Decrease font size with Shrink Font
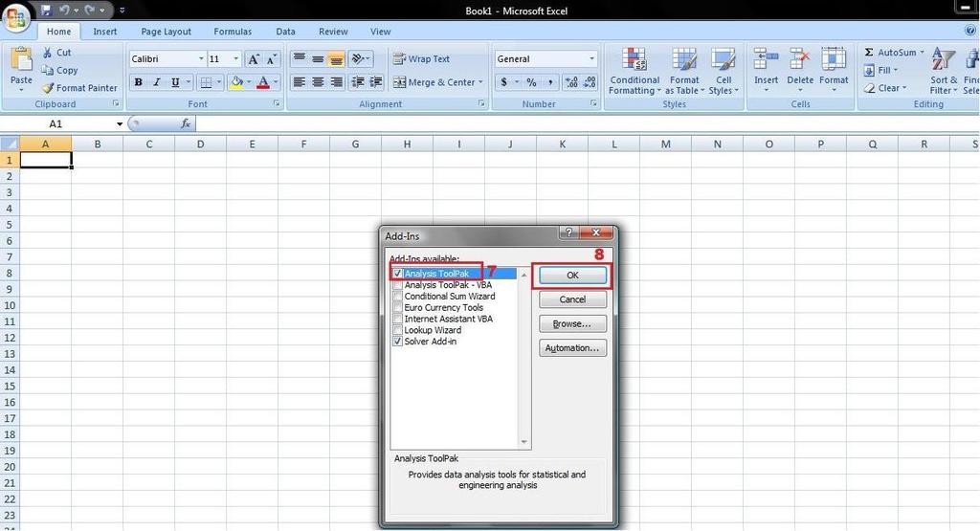The height and width of the screenshot is (531, 980). (x=271, y=59)
